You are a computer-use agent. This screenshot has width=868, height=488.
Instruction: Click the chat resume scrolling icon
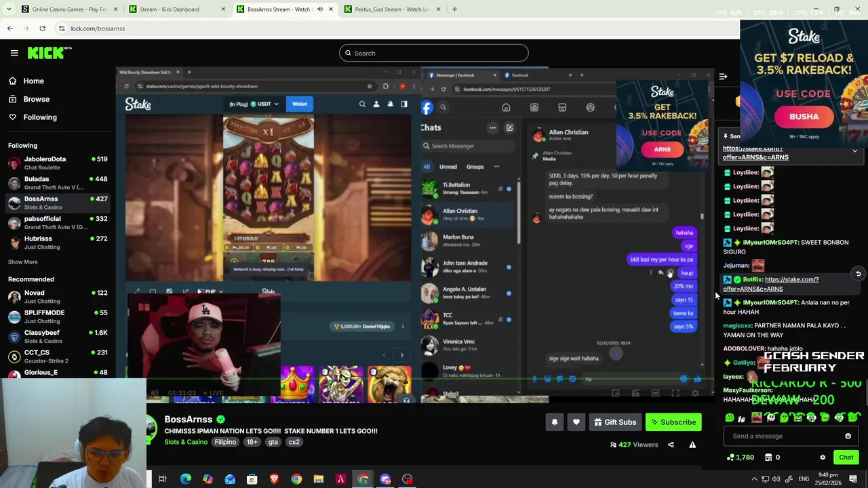point(858,274)
